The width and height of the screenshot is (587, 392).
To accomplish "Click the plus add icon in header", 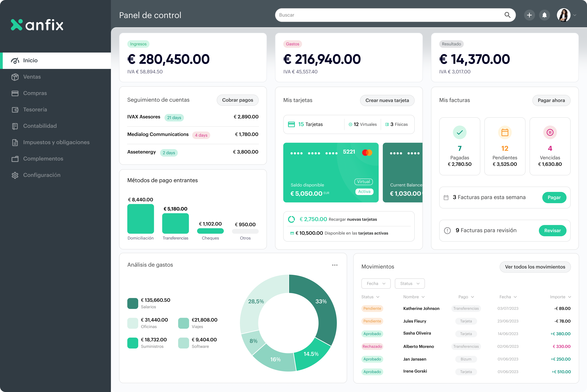I will coord(529,15).
